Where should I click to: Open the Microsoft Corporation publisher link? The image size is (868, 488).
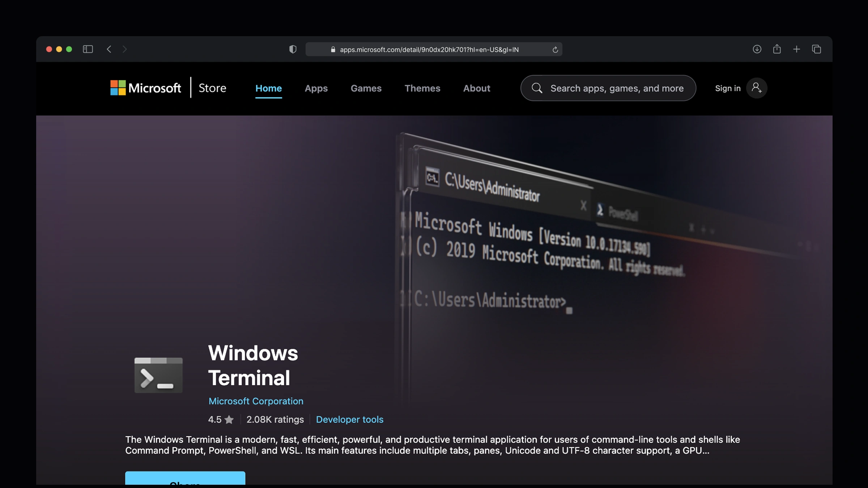[x=256, y=401]
